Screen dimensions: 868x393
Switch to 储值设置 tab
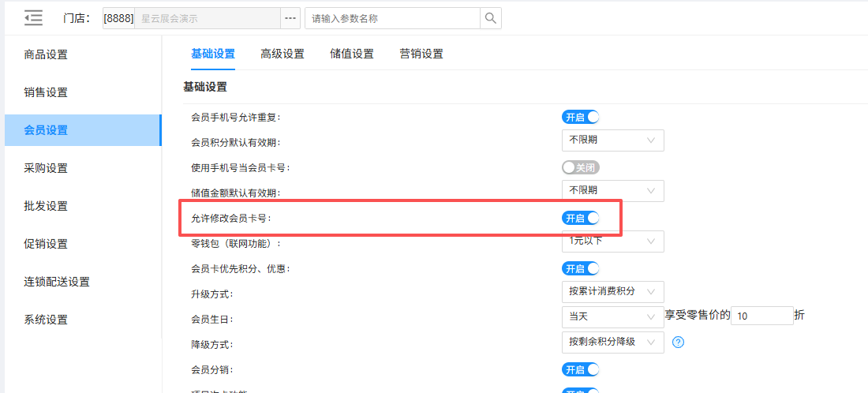(351, 54)
